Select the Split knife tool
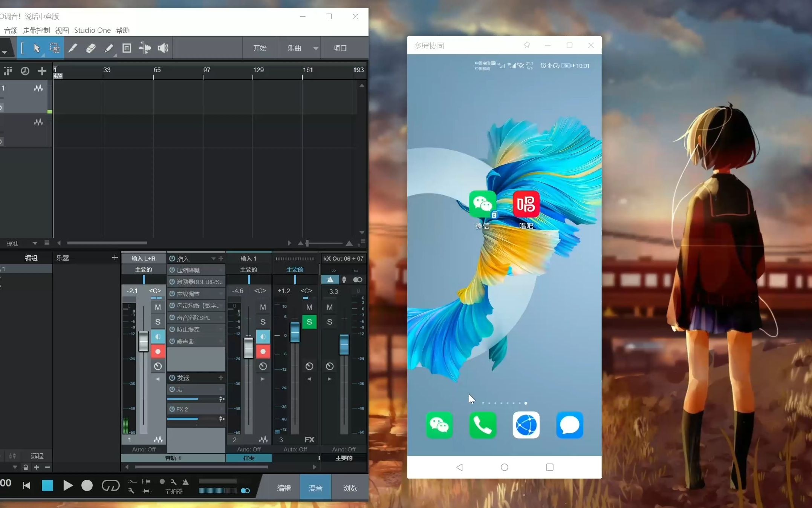The height and width of the screenshot is (508, 812). coord(73,48)
